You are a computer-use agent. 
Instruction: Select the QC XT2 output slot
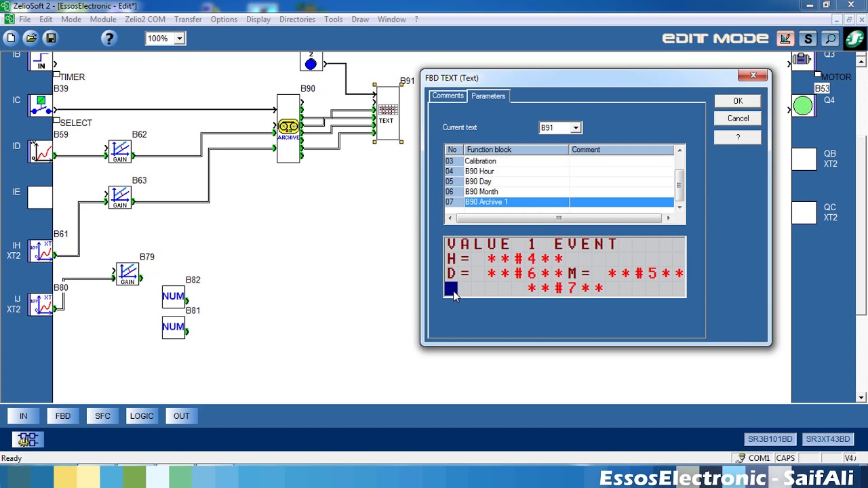[x=804, y=213]
